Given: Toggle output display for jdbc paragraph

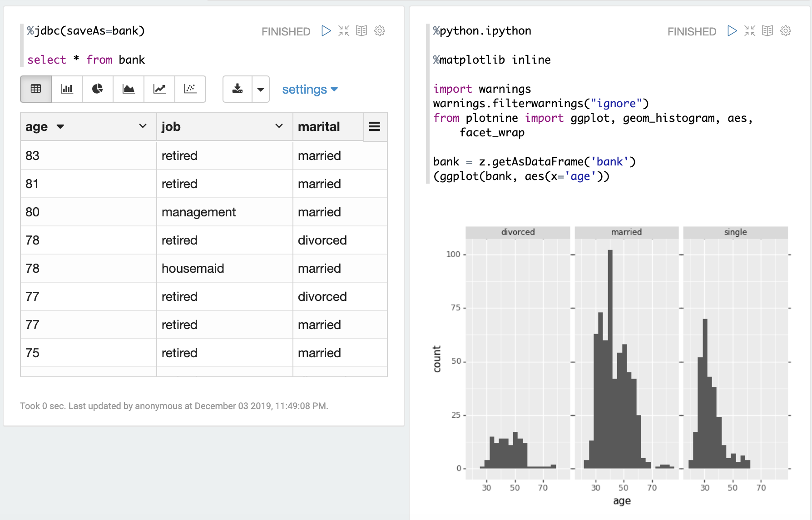Looking at the screenshot, I should (361, 31).
